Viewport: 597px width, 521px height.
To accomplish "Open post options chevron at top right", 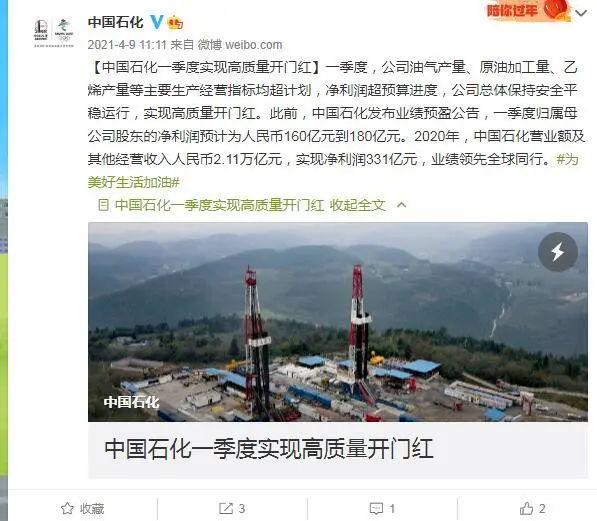I will (581, 13).
